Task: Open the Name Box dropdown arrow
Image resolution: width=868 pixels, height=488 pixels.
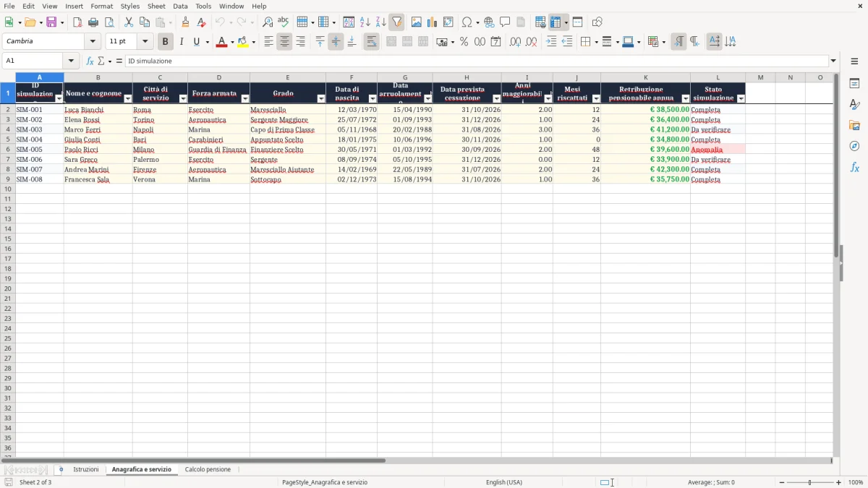Action: (71, 61)
